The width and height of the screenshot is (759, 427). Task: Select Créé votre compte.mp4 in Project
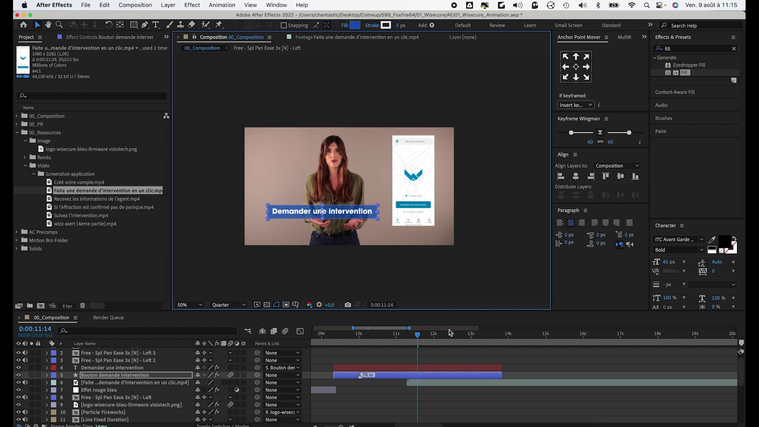click(x=77, y=182)
